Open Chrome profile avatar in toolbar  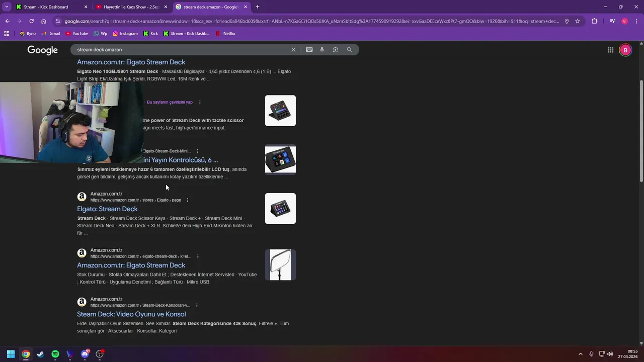tap(624, 21)
